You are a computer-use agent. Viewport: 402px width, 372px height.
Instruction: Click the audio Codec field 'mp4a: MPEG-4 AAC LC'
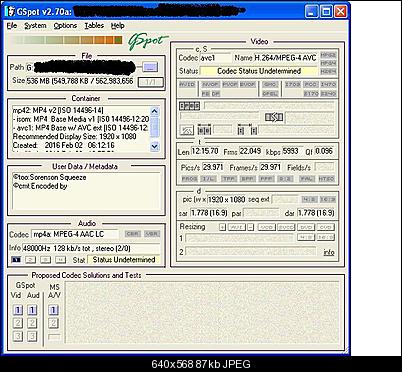[x=75, y=234]
